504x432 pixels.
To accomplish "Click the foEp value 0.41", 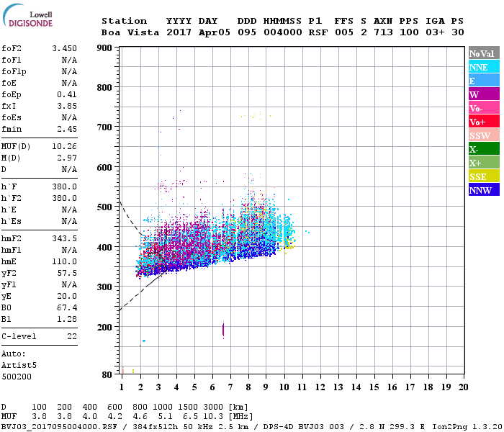I will pyautogui.click(x=67, y=94).
